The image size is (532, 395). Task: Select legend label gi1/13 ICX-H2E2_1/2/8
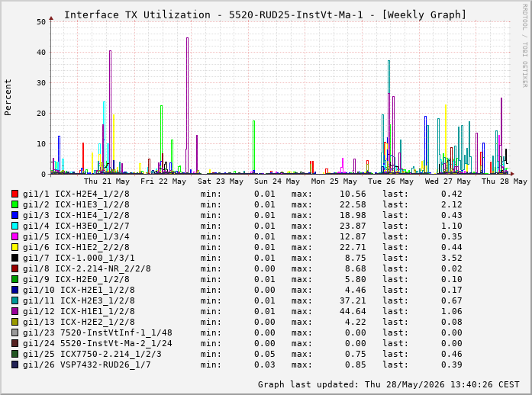[79, 322]
